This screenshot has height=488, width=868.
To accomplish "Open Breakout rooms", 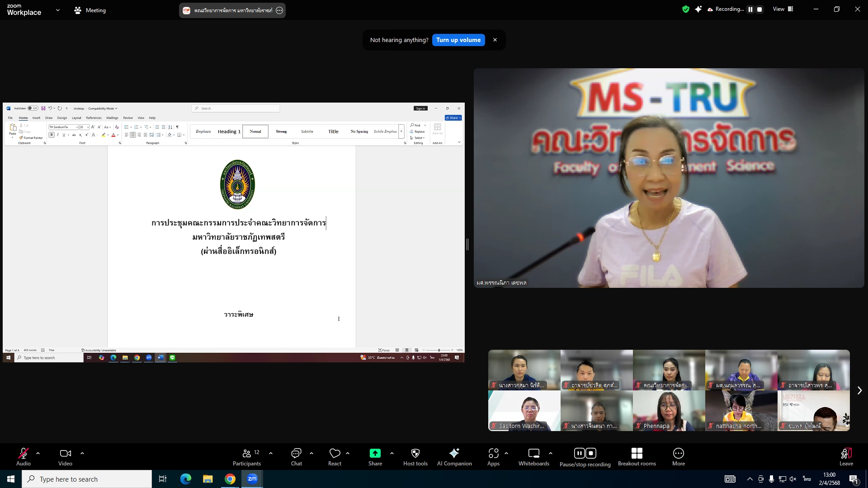I will 637,457.
